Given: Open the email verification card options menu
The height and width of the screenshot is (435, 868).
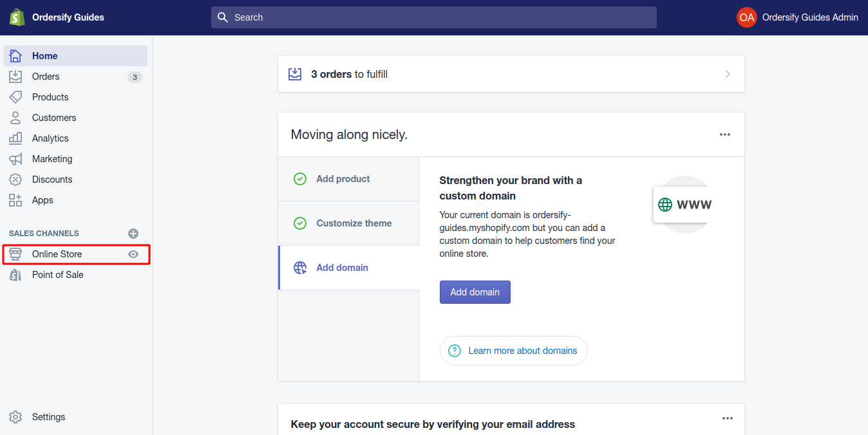Looking at the screenshot, I should (728, 418).
